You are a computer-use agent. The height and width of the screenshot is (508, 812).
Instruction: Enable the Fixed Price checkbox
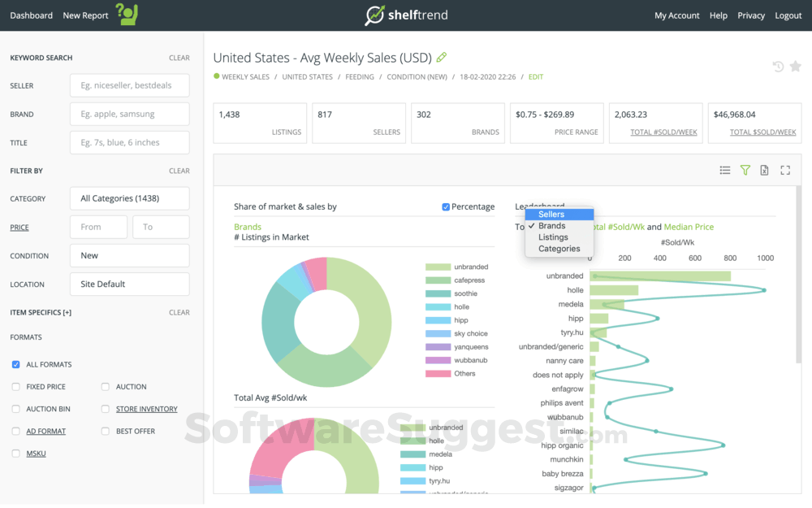pyautogui.click(x=16, y=387)
